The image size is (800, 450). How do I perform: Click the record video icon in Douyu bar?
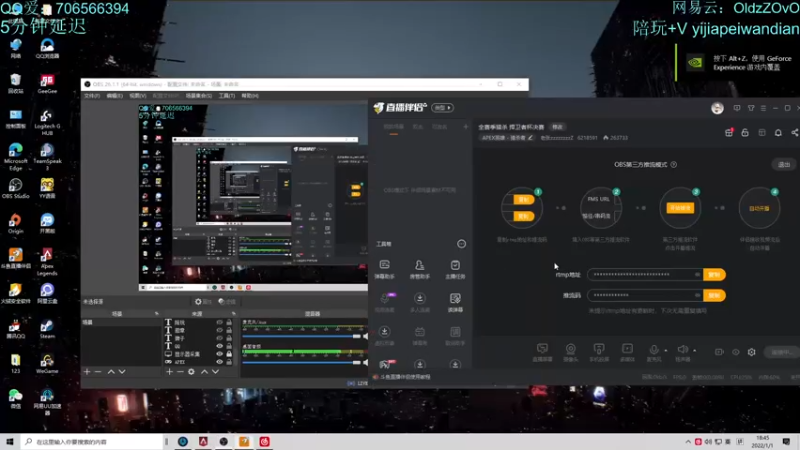point(719,352)
